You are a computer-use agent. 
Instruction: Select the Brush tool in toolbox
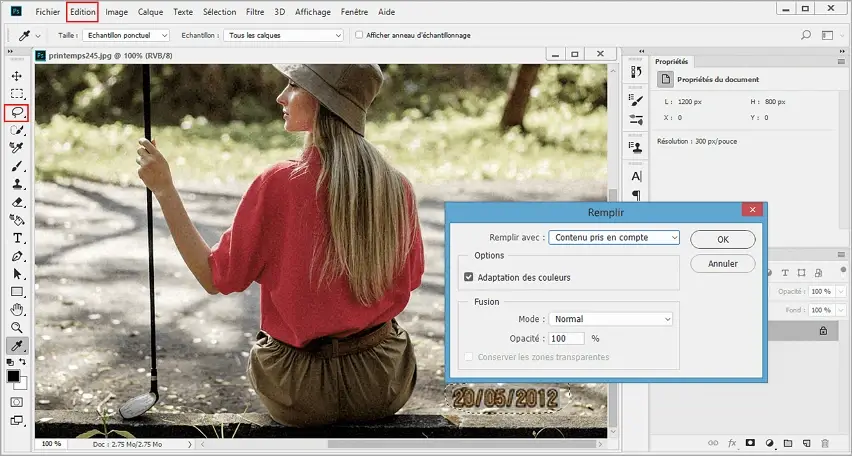pos(17,166)
